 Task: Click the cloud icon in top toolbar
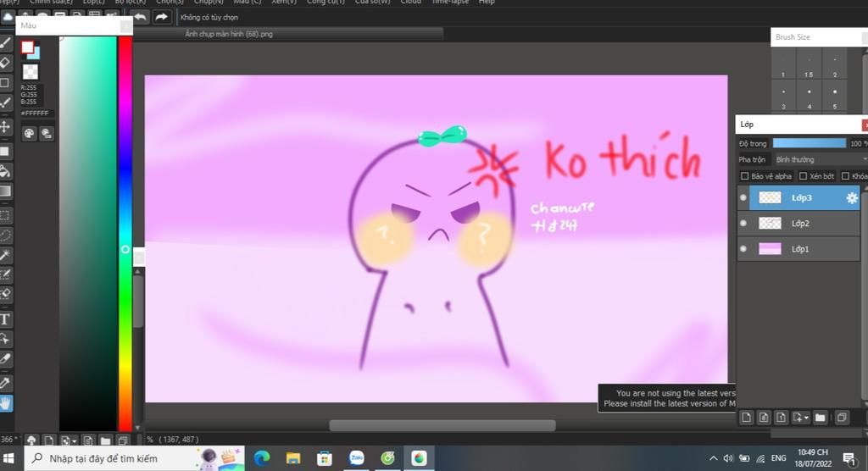tap(8, 17)
